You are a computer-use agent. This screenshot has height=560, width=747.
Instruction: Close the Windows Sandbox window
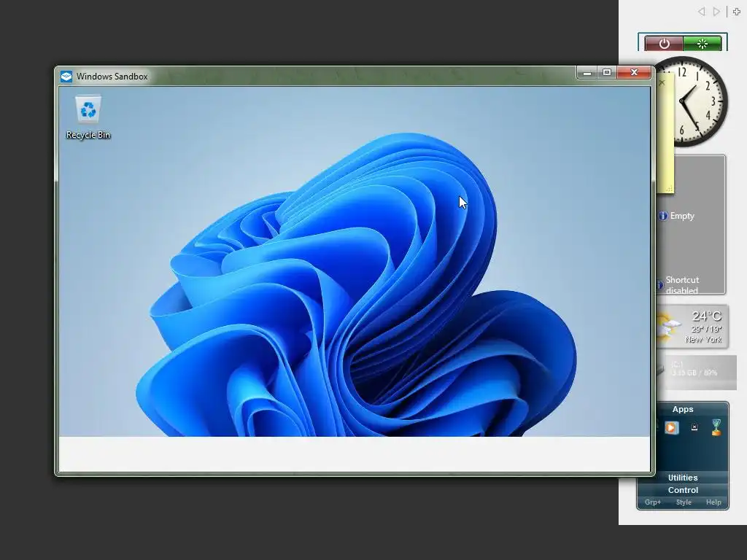(x=634, y=72)
